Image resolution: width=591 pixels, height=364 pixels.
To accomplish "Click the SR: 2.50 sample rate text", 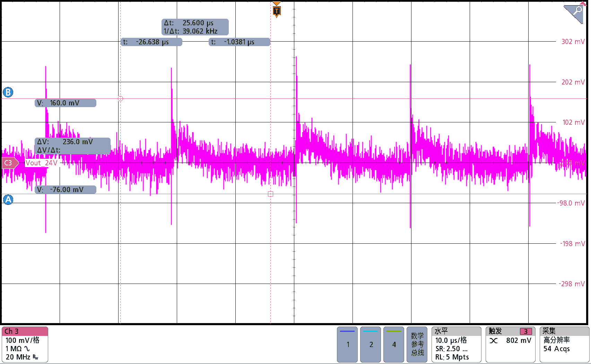I will 451,349.
